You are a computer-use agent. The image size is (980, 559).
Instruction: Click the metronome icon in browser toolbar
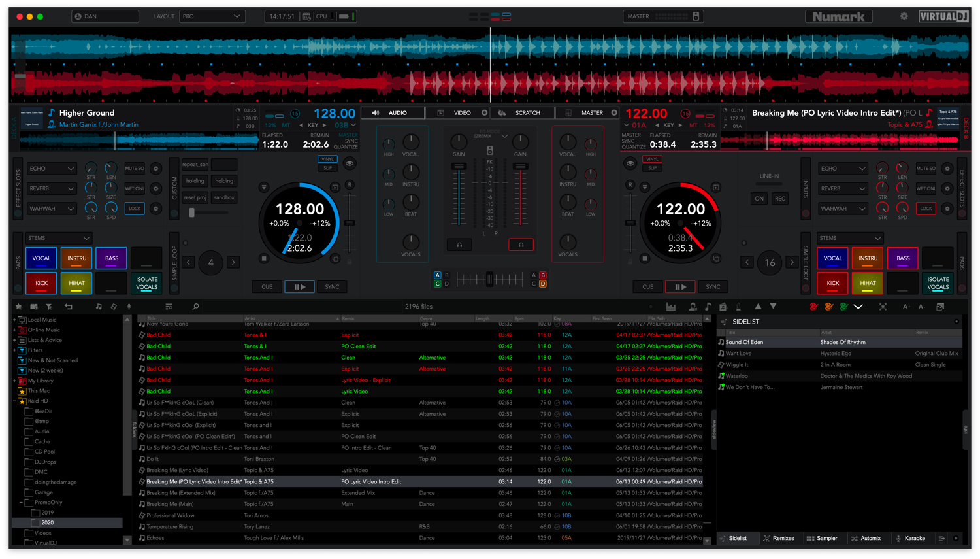738,307
